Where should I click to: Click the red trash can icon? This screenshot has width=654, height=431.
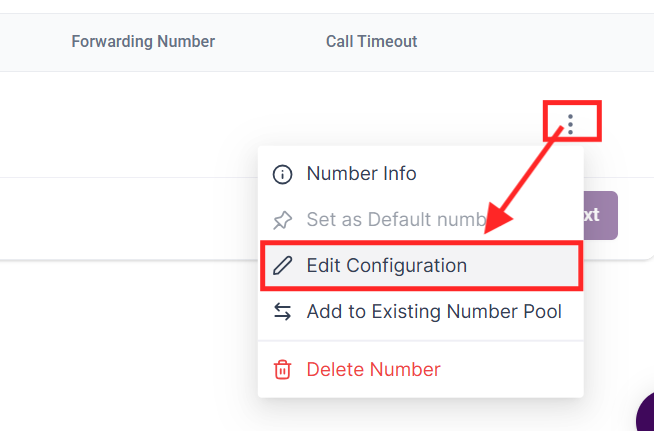283,370
